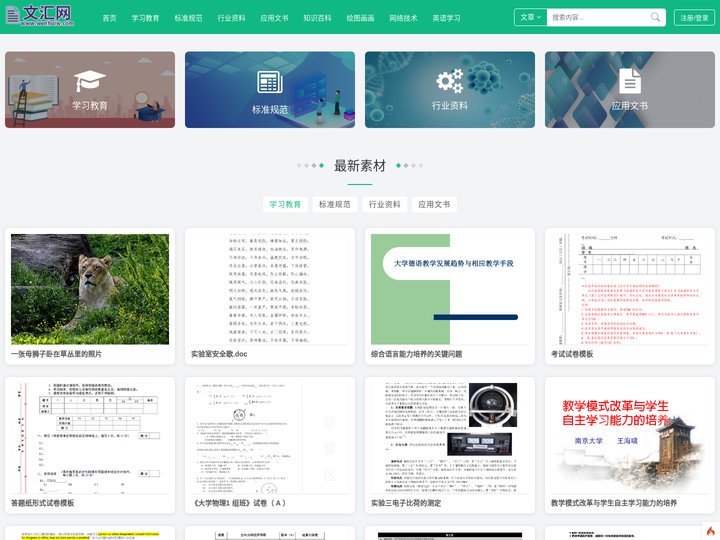Screen dimensions: 720x540
Task: Open the 文章 search type dropdown
Action: (530, 17)
